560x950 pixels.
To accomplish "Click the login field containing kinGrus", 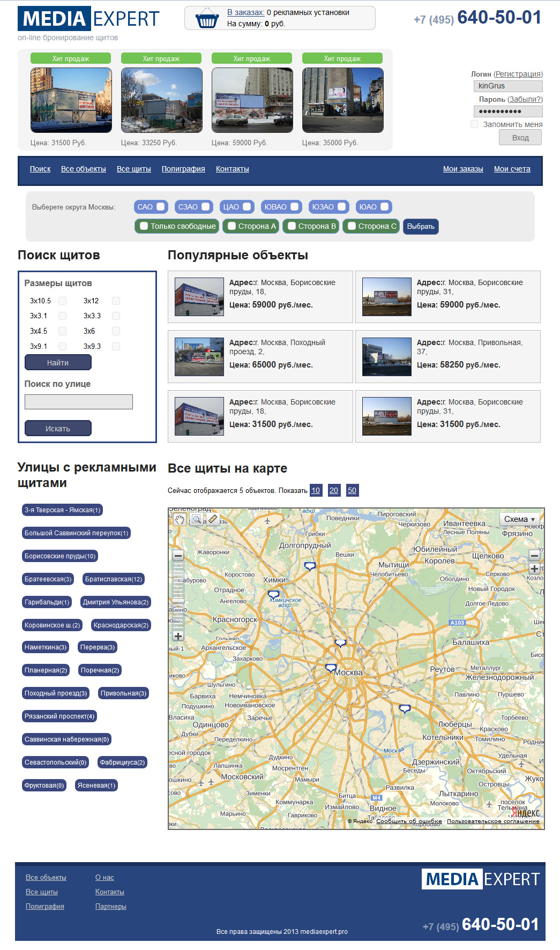I will 508,86.
